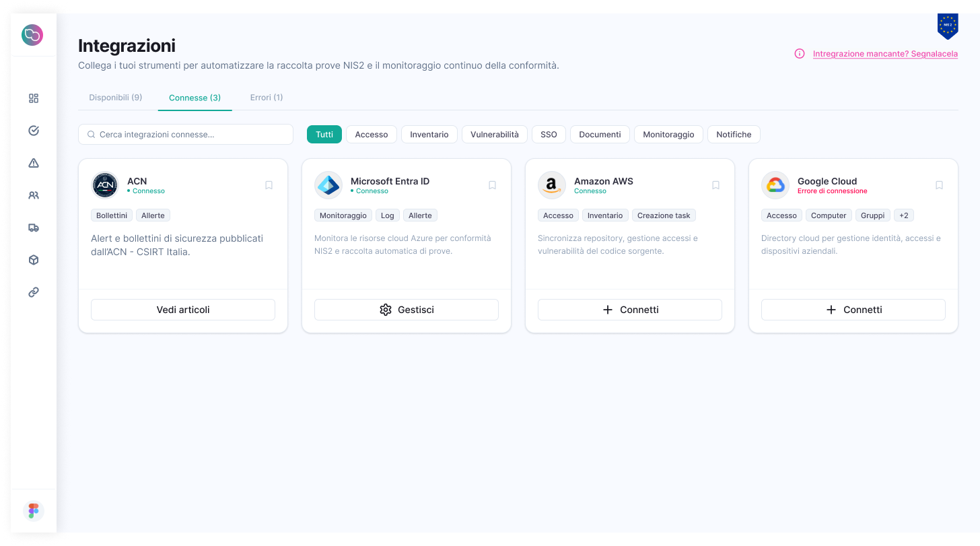Bookmark the Microsoft Entra ID integration

point(493,185)
